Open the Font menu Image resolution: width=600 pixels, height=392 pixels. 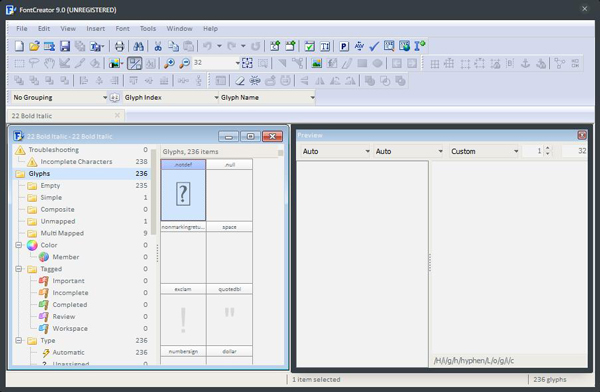pos(122,29)
